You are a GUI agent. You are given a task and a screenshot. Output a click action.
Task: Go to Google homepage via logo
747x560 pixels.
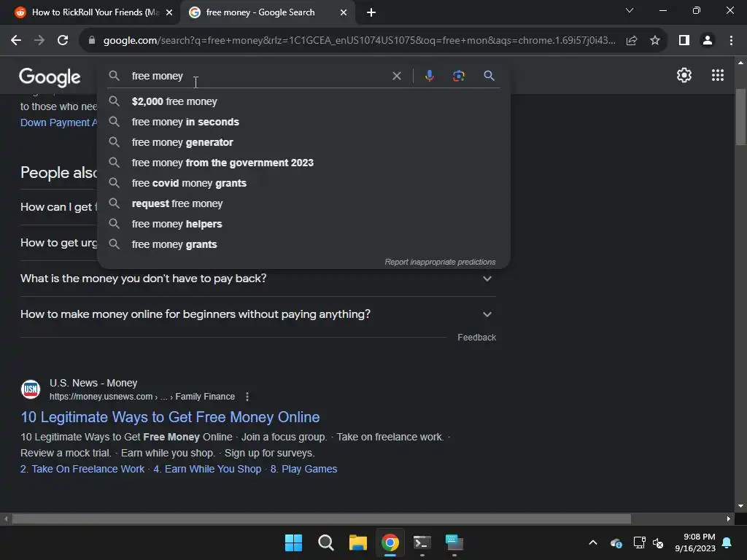50,77
